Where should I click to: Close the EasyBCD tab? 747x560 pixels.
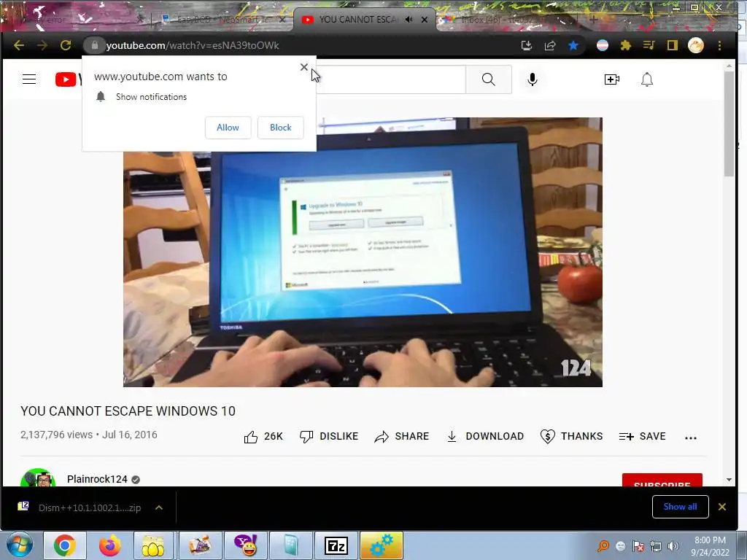tap(282, 20)
